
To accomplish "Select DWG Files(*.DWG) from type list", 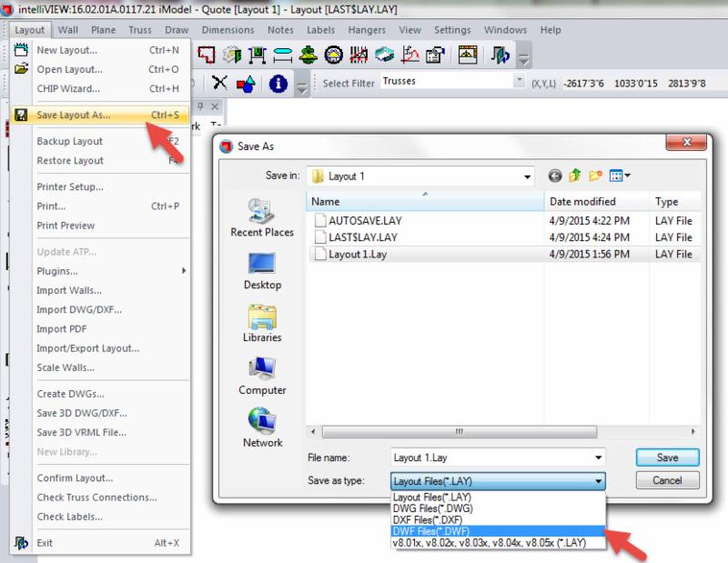I will 498,508.
